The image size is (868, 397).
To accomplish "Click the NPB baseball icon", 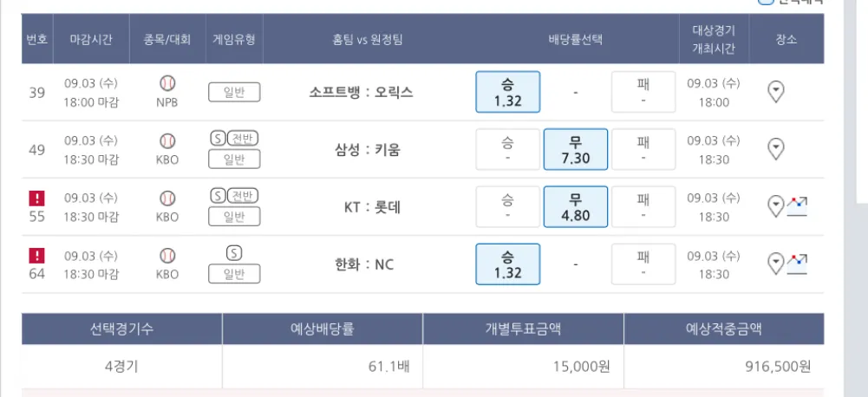I will click(x=167, y=83).
